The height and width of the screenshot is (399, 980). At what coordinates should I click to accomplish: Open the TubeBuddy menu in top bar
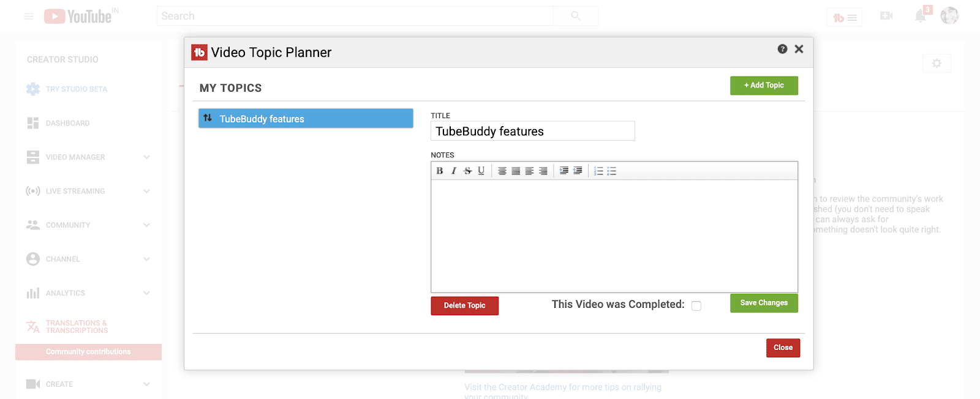coord(845,18)
